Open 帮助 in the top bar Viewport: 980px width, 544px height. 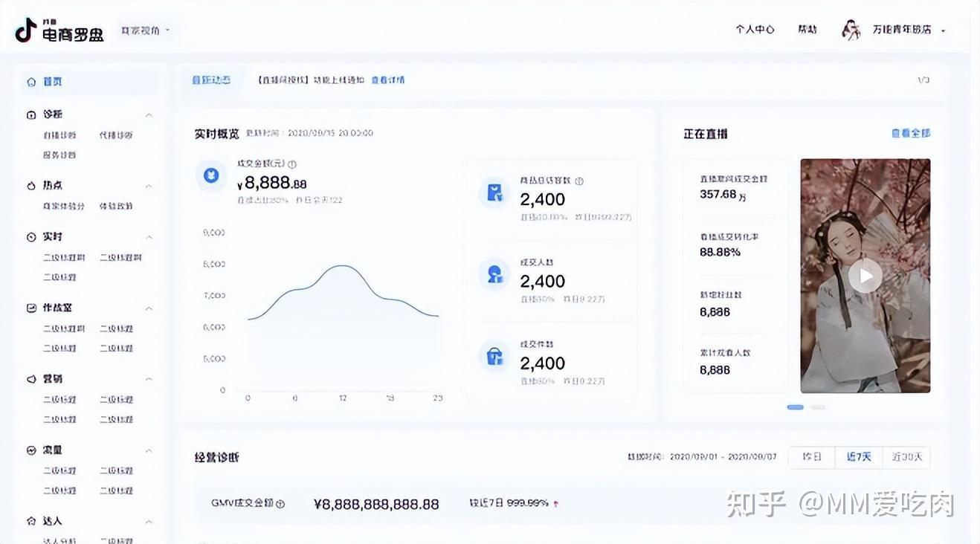tap(807, 30)
